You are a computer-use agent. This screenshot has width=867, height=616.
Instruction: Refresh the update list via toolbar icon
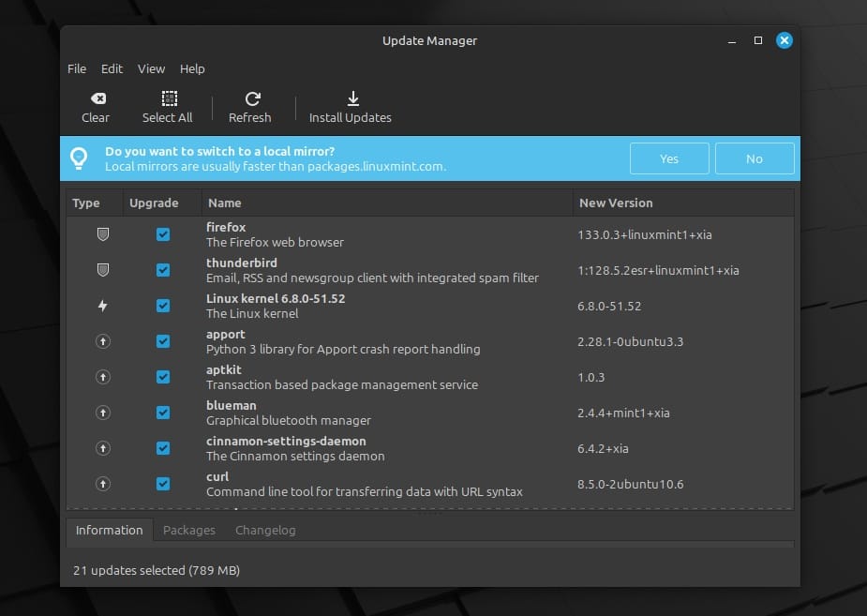click(251, 98)
